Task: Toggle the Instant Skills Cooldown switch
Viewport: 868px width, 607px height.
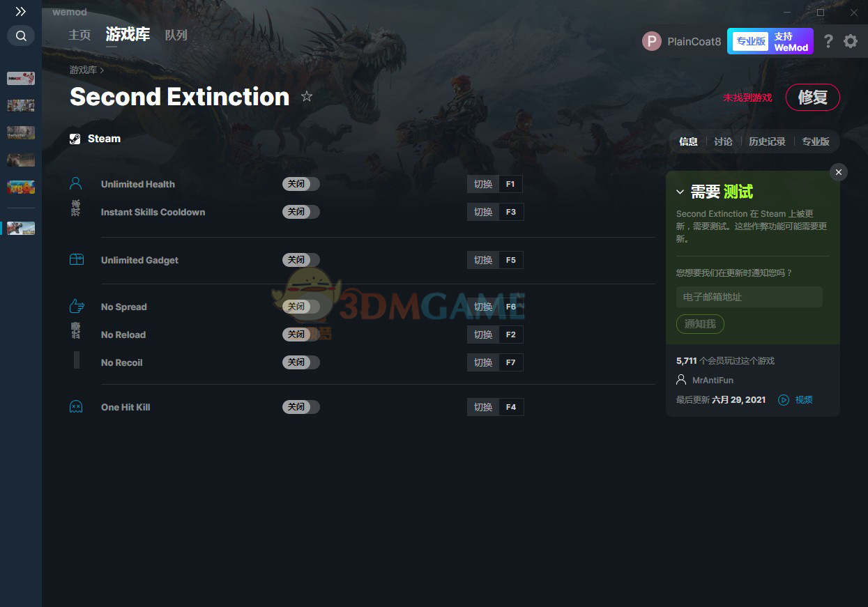Action: point(301,212)
